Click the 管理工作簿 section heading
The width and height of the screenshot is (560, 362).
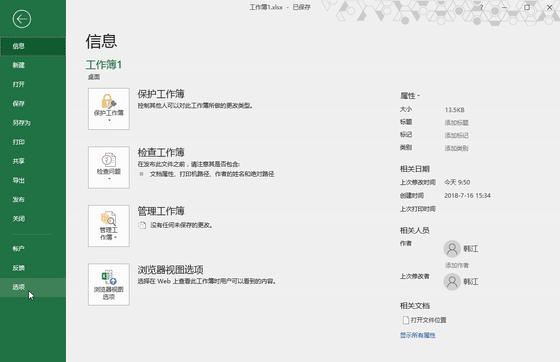161,211
